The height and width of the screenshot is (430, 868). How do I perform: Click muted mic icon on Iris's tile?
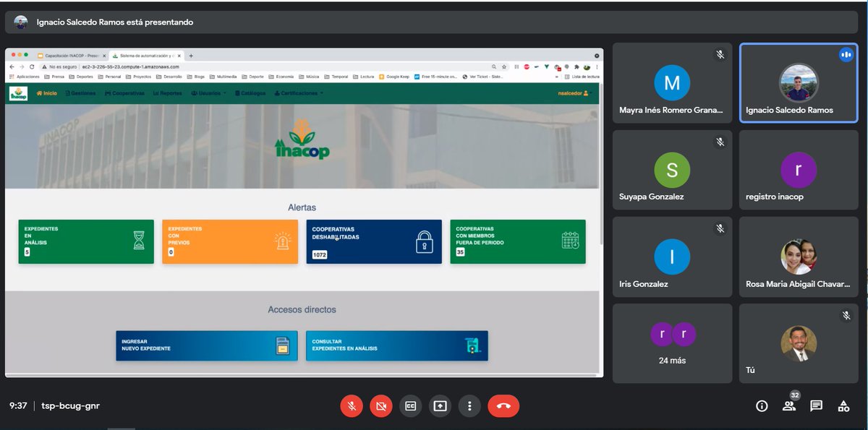coord(720,228)
